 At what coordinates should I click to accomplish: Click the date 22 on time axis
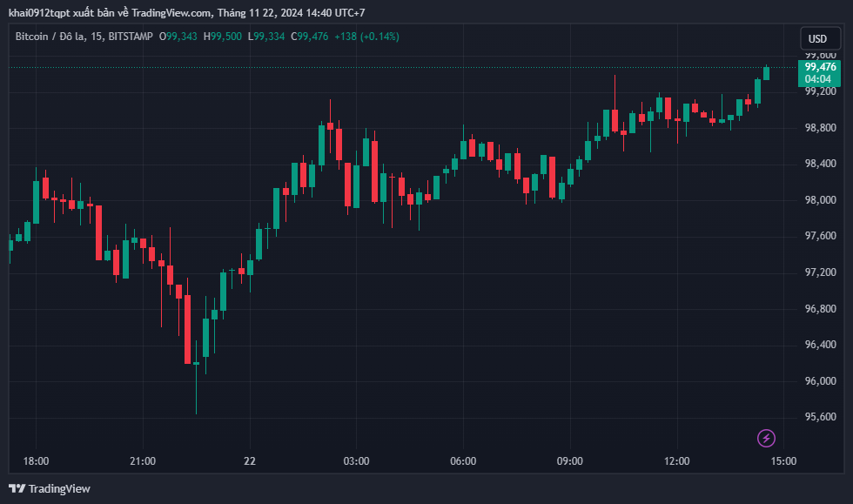250,461
